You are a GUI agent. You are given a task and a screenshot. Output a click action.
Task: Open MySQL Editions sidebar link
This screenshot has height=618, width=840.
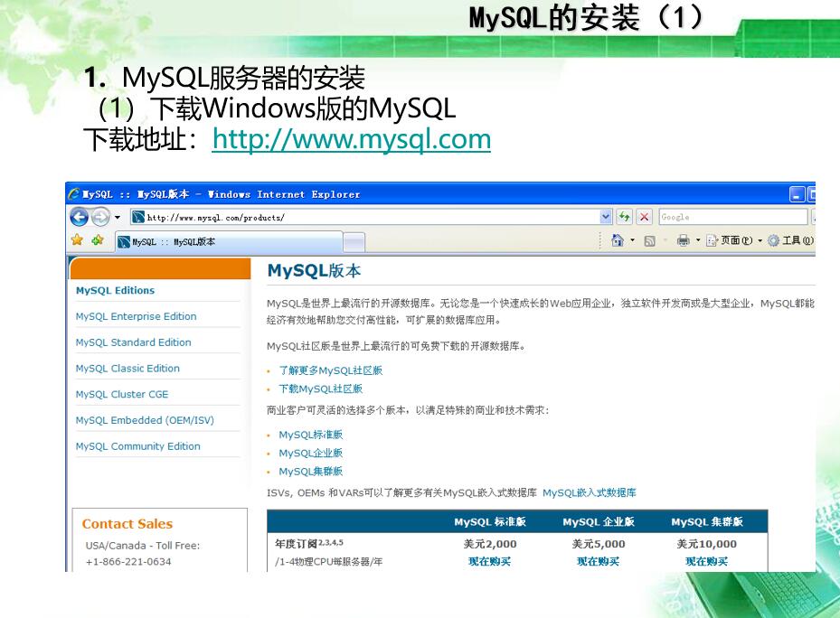click(x=115, y=290)
